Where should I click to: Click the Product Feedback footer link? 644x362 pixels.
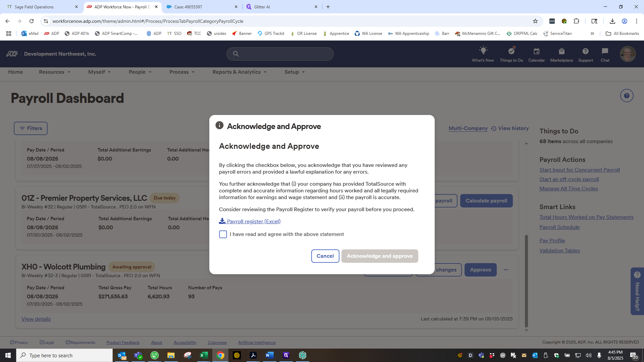[123, 343]
